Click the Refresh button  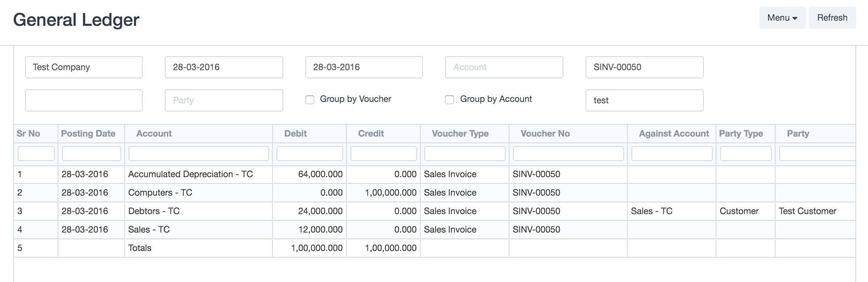pyautogui.click(x=832, y=18)
